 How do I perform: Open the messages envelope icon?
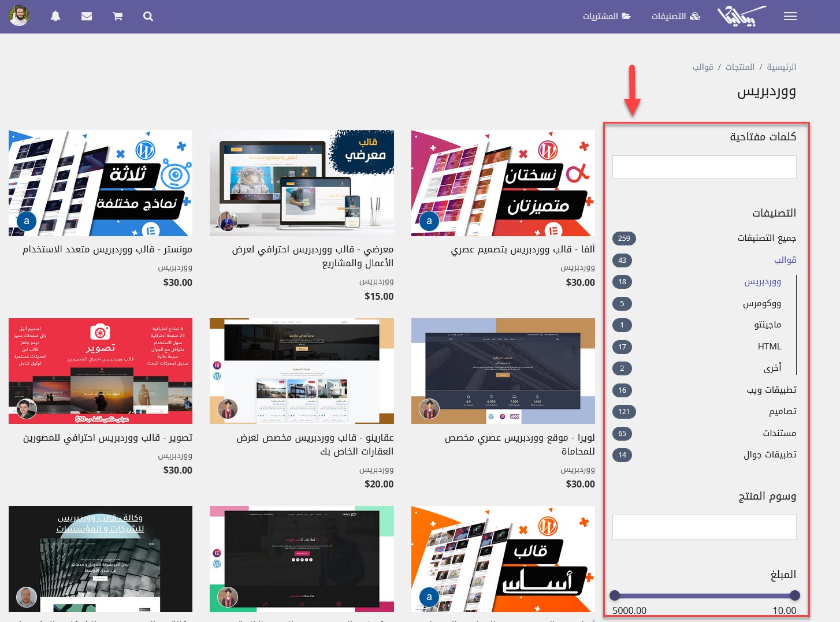click(x=87, y=16)
